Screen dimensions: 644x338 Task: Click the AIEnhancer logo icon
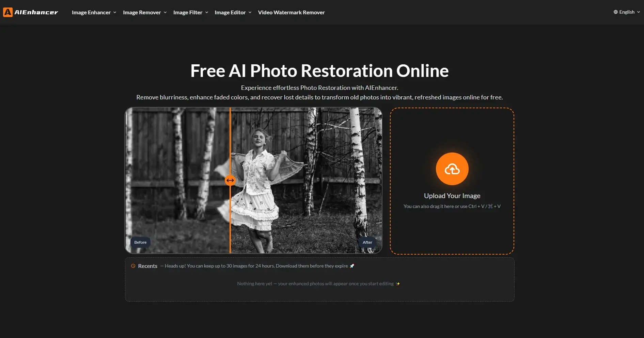click(x=7, y=12)
